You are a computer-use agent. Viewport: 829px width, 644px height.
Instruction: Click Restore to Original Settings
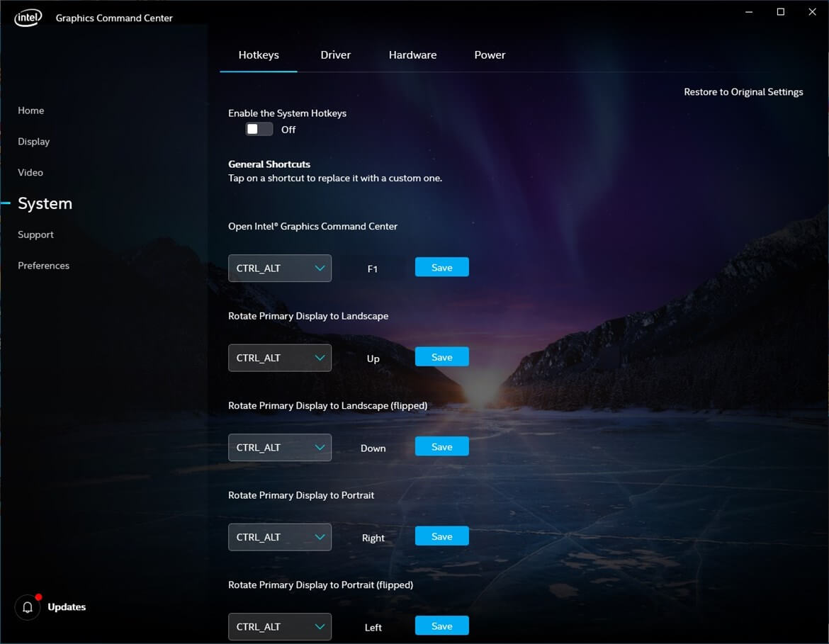(743, 92)
